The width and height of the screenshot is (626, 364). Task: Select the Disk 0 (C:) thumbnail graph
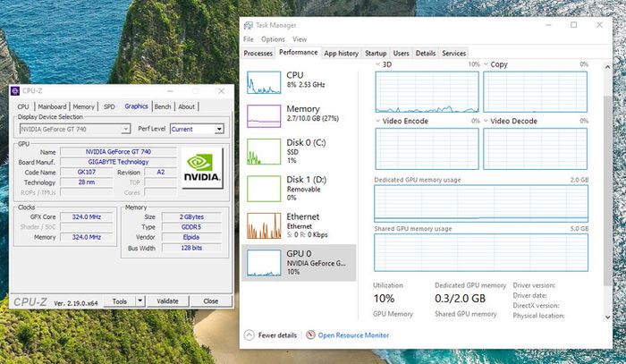tap(264, 152)
